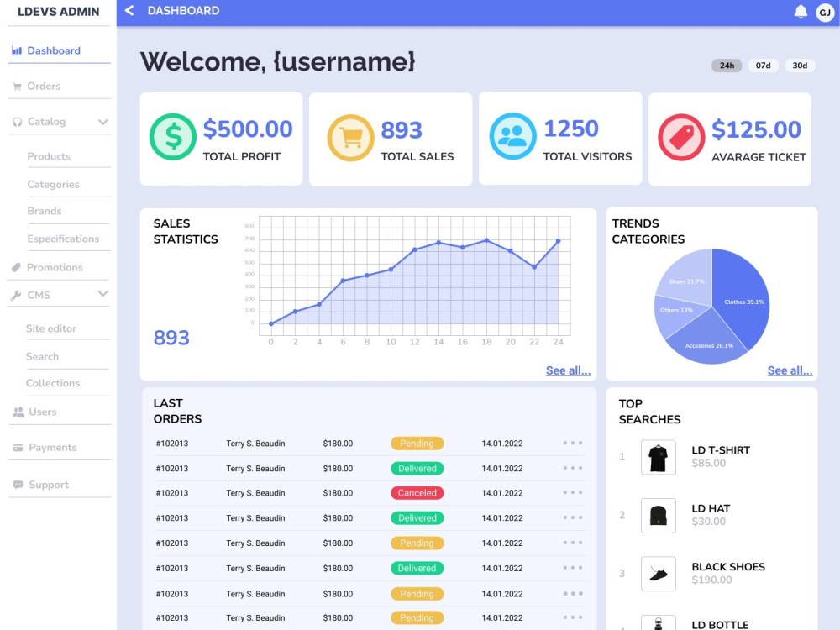Click the first Delivered status badge
This screenshot has height=630, width=840.
(x=417, y=468)
